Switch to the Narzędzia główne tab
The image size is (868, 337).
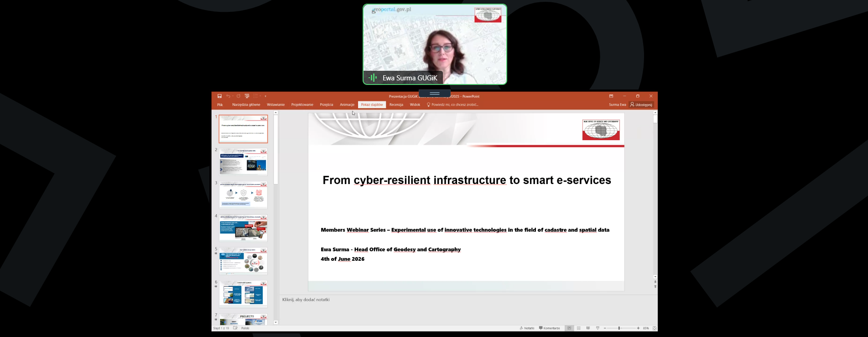point(246,105)
